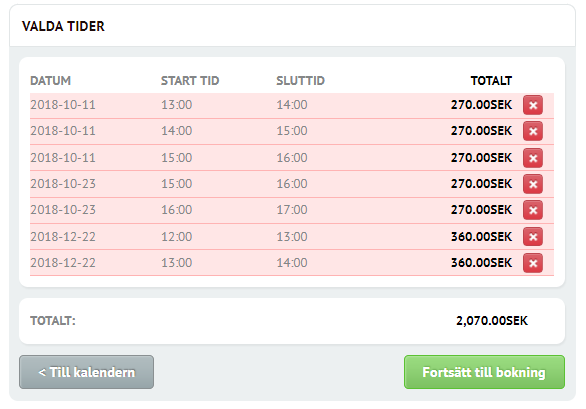Select the START TID column header
Viewport: 586px width, 409px height.
190,81
